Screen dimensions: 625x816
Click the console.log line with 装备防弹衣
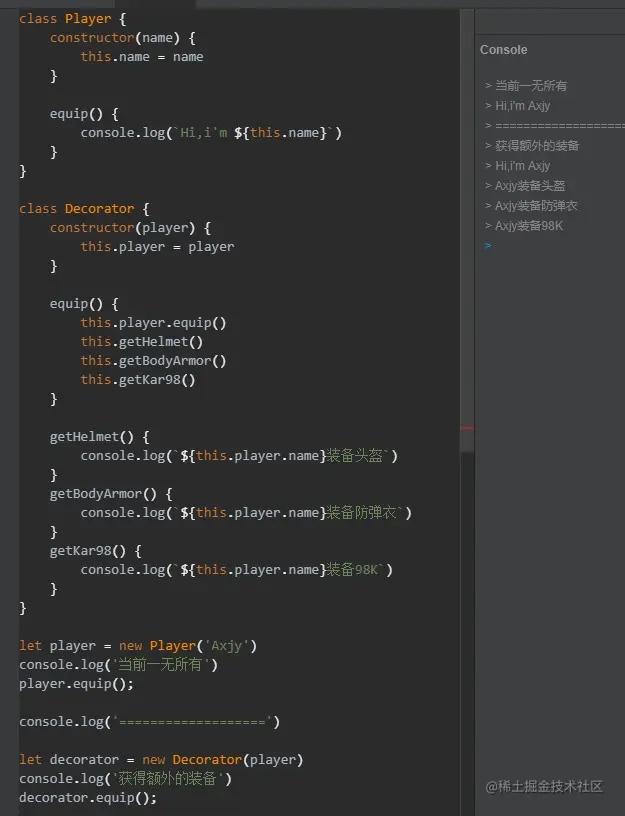click(x=246, y=513)
